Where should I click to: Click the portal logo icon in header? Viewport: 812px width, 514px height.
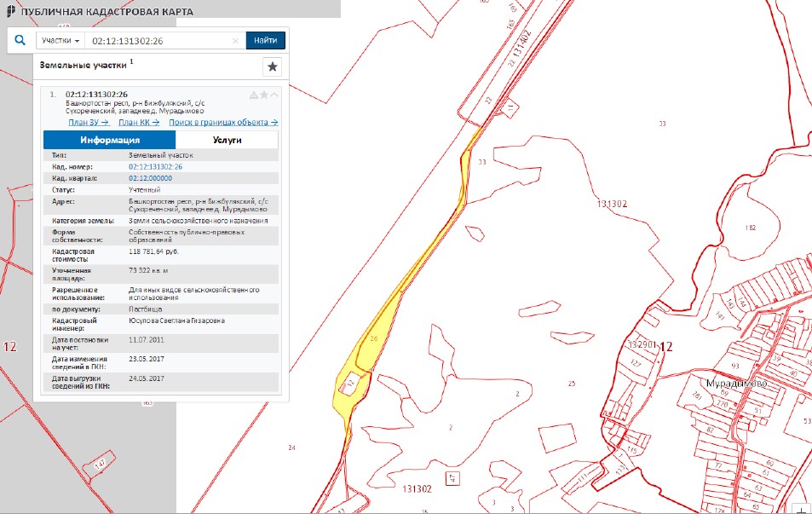click(9, 11)
